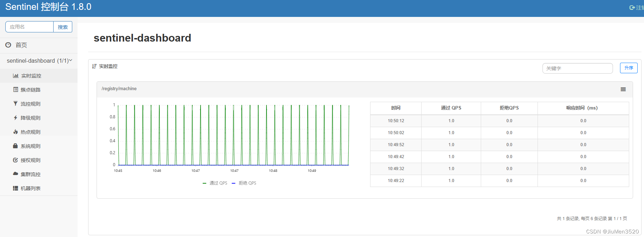Open 系统规则 system rules
The width and height of the screenshot is (644, 237).
click(30, 146)
